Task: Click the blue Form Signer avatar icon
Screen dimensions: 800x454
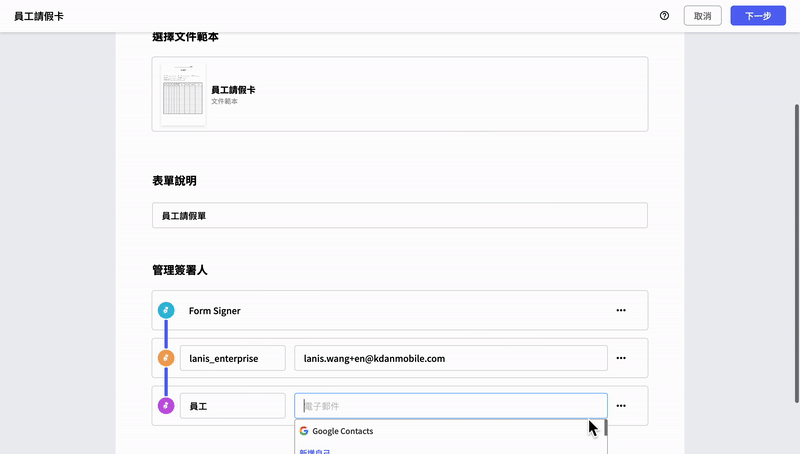Action: pyautogui.click(x=166, y=310)
